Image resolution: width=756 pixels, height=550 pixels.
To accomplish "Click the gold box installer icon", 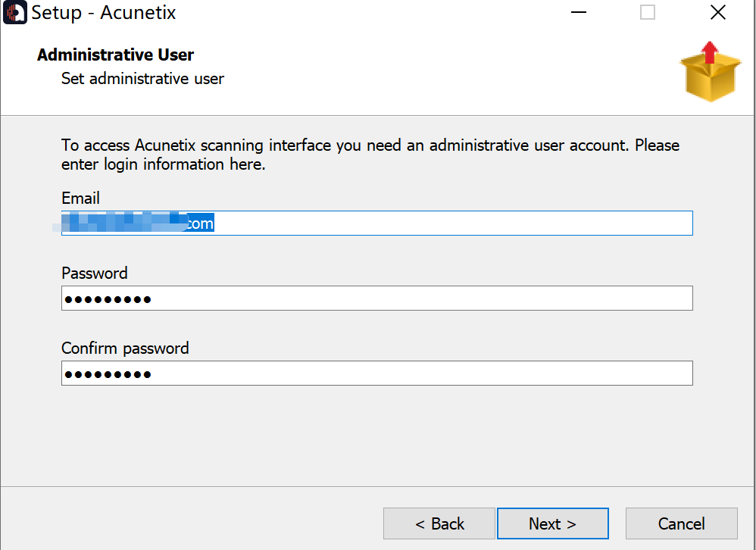I will pos(711,72).
